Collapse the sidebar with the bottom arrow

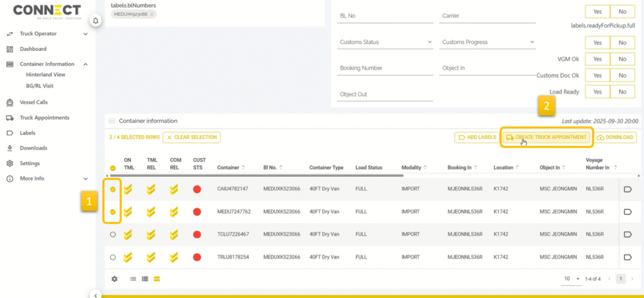coord(96,294)
